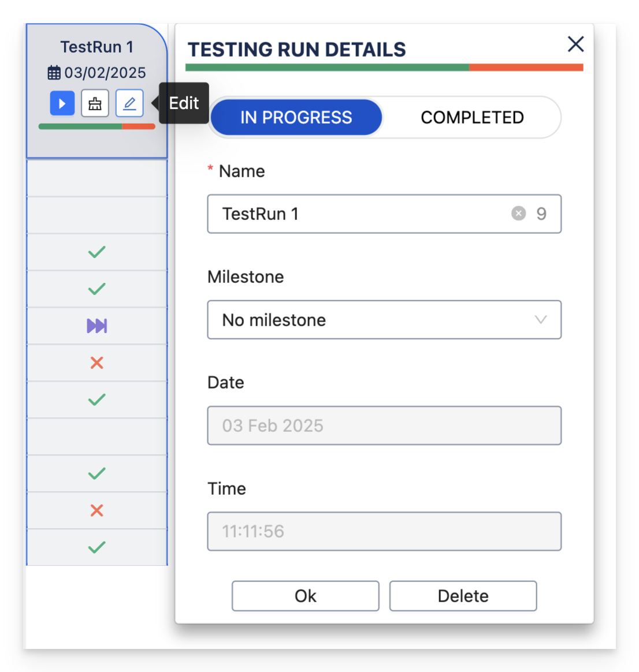639x672 pixels.
Task: Click the purple skipped result icon
Action: click(97, 326)
